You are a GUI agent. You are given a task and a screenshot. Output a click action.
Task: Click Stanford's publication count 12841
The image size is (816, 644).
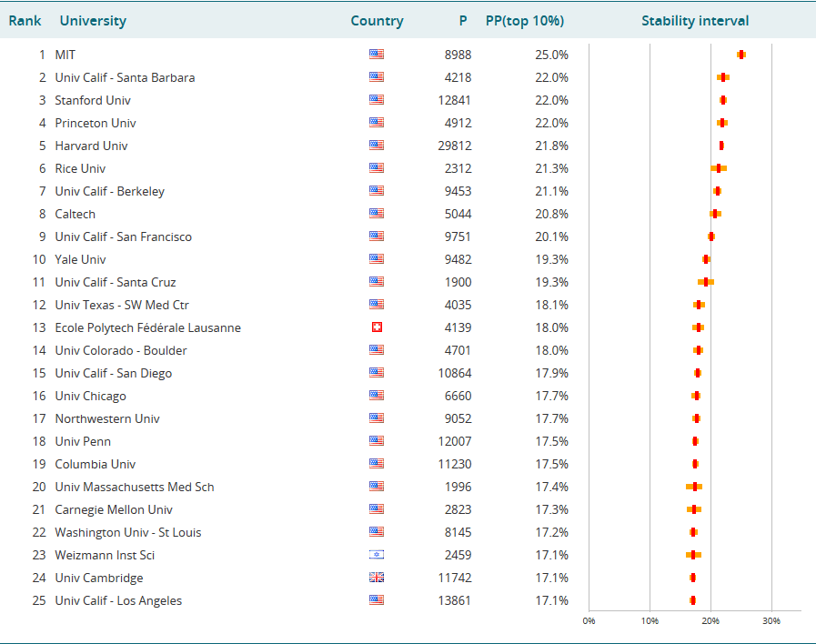click(454, 100)
